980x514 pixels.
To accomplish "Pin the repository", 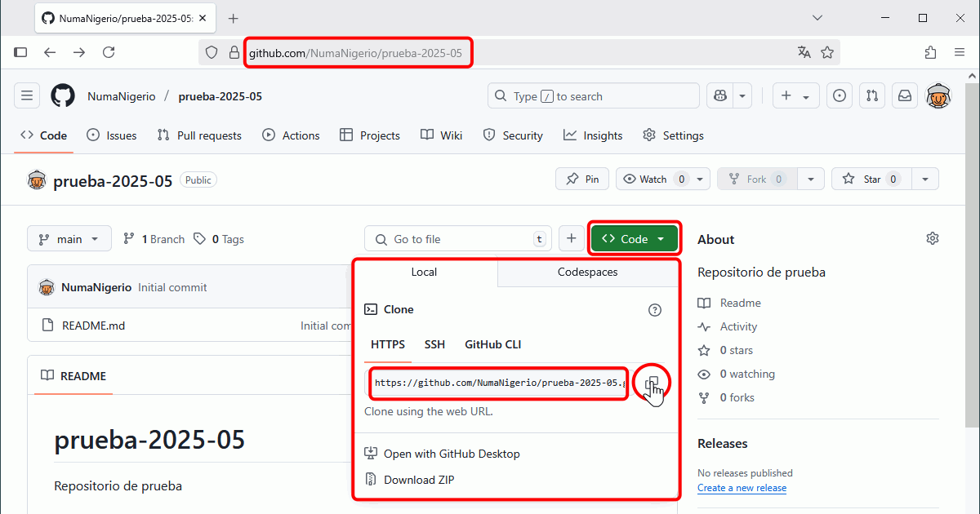I will click(582, 179).
